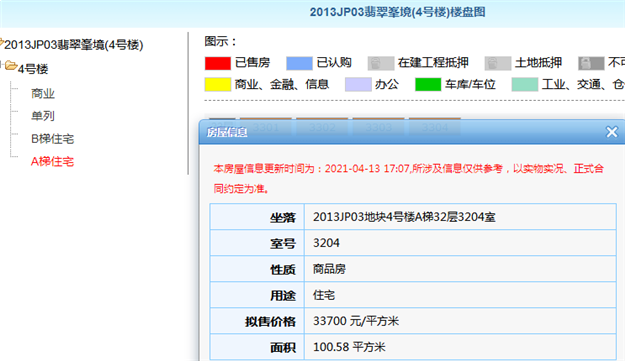Open the 商业 tree item
The image size is (625, 361).
click(43, 94)
